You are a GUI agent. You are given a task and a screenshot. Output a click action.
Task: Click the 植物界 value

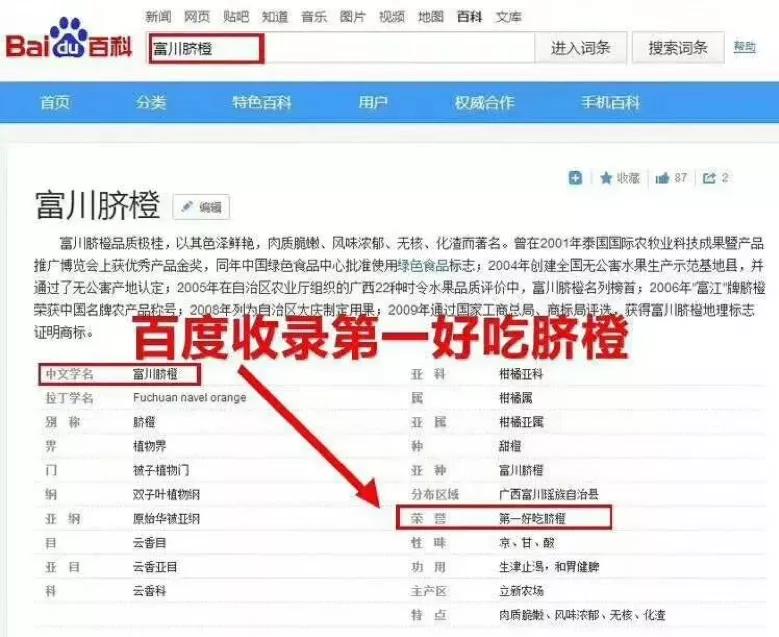point(150,446)
